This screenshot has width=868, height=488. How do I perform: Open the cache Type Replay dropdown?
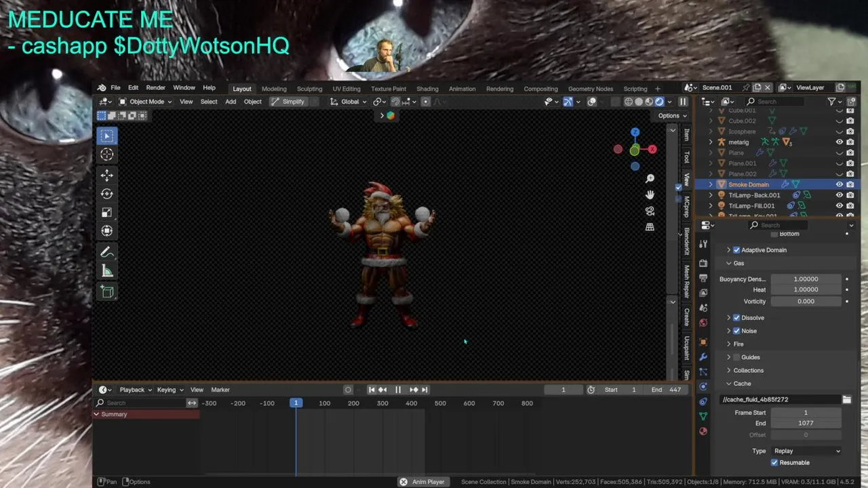[806, 451]
